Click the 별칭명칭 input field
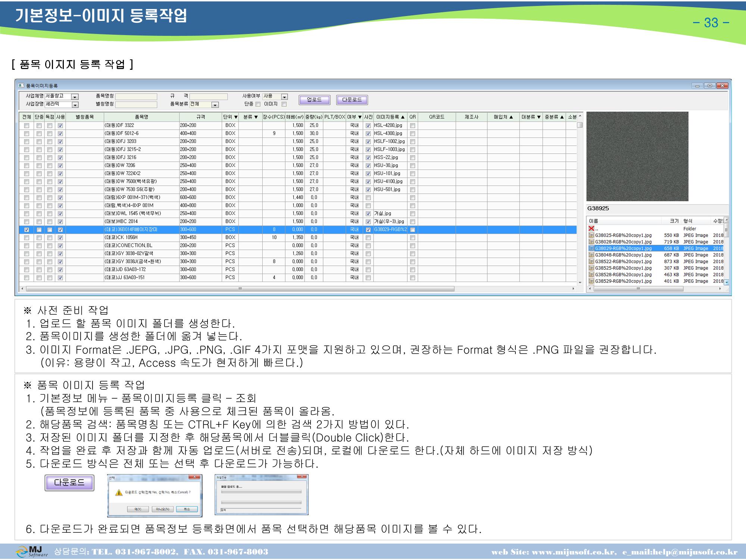This screenshot has height=560, width=746. (x=136, y=105)
